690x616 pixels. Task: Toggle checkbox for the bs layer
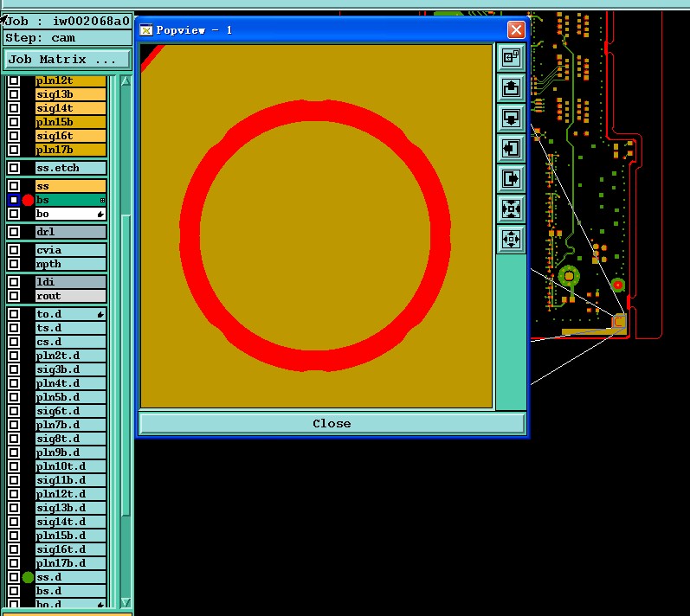pyautogui.click(x=14, y=200)
